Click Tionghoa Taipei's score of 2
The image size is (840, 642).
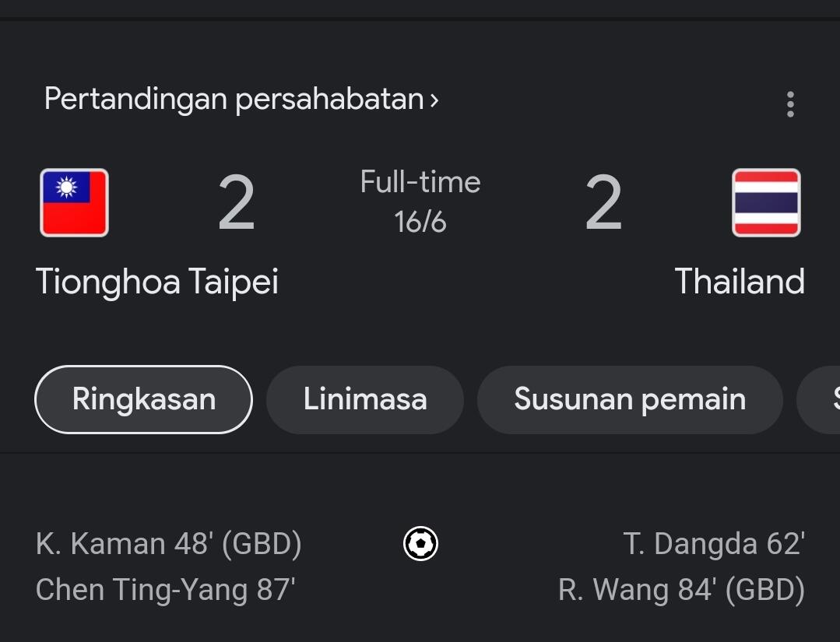(237, 204)
